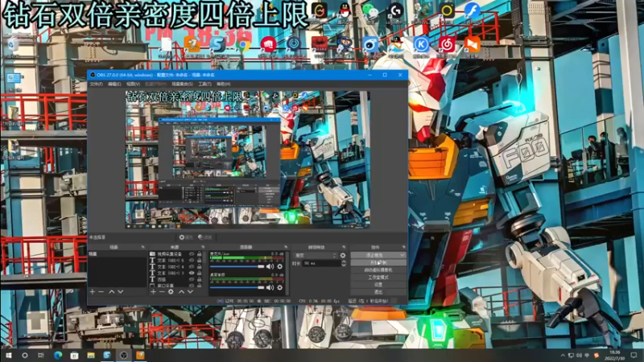644x362 pixels.
Task: Toggle lock on 视频采集设备 source
Action: pyautogui.click(x=199, y=254)
